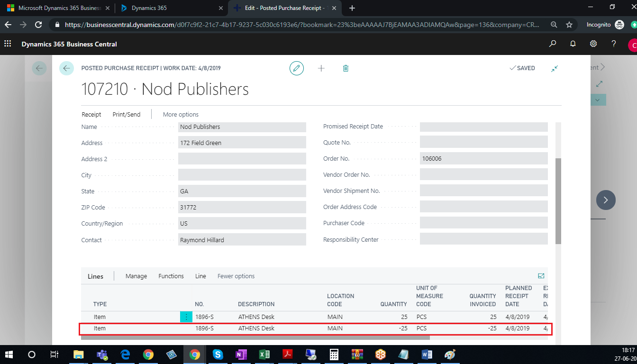637x364 pixels.
Task: Click the QUANTITY INVOICED column header
Action: point(482,300)
